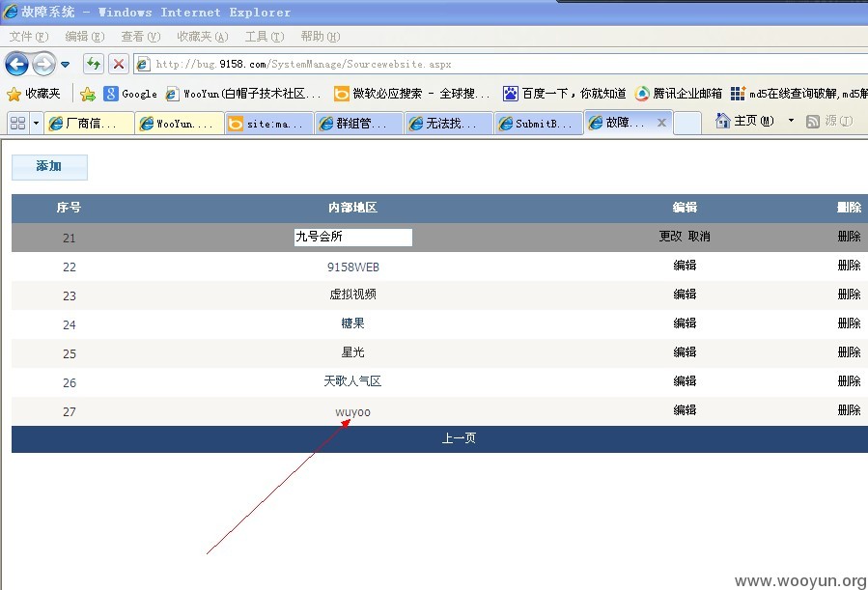
Task: Switch to the 群组管... tab
Action: [359, 123]
